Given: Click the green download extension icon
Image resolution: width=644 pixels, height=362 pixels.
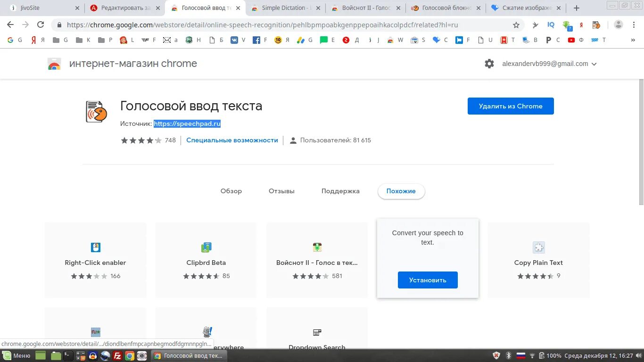Looking at the screenshot, I should [x=567, y=25].
